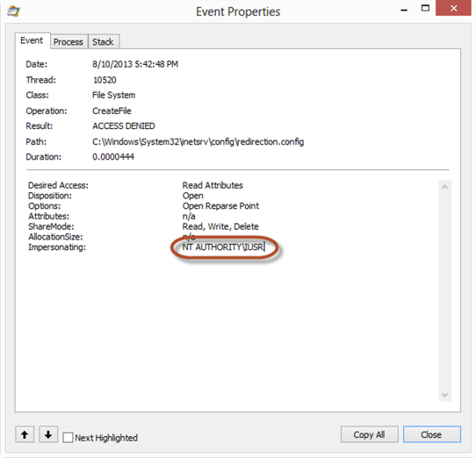Go to next event with down arrow
This screenshot has height=458, width=476.
click(x=48, y=434)
